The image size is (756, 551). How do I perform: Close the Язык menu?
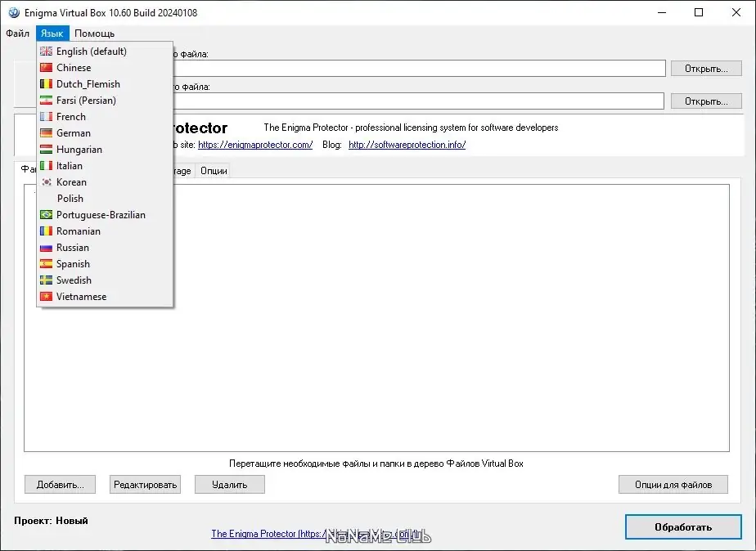[x=52, y=34]
